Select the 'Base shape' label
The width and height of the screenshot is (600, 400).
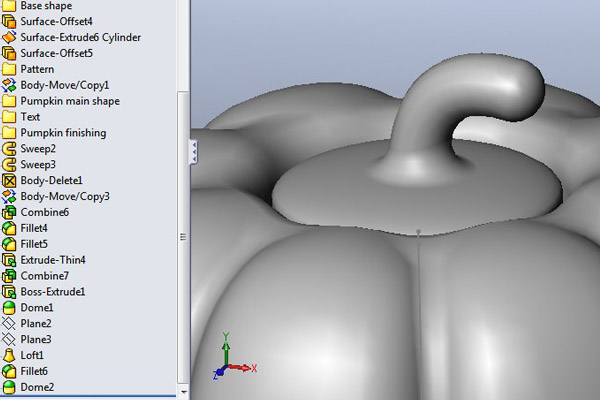[46, 6]
